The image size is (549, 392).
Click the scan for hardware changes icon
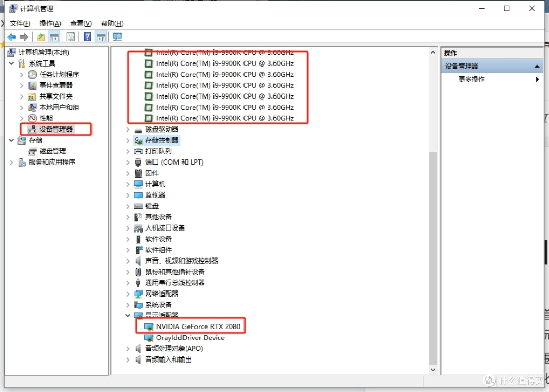pyautogui.click(x=118, y=36)
